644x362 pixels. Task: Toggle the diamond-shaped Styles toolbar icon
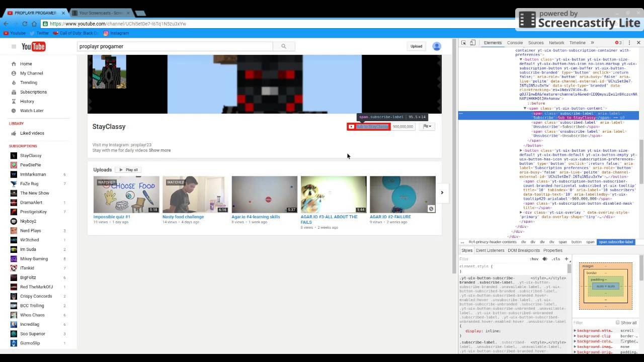click(x=545, y=259)
